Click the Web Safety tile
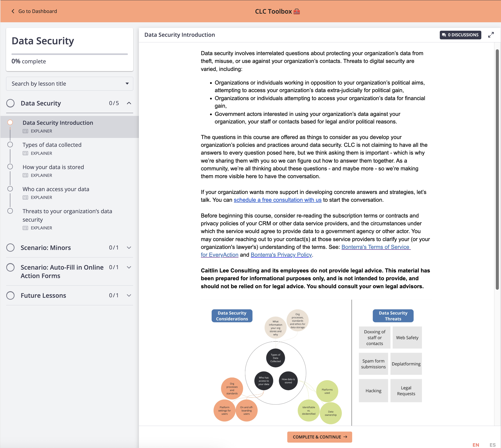The height and width of the screenshot is (448, 501). [407, 338]
